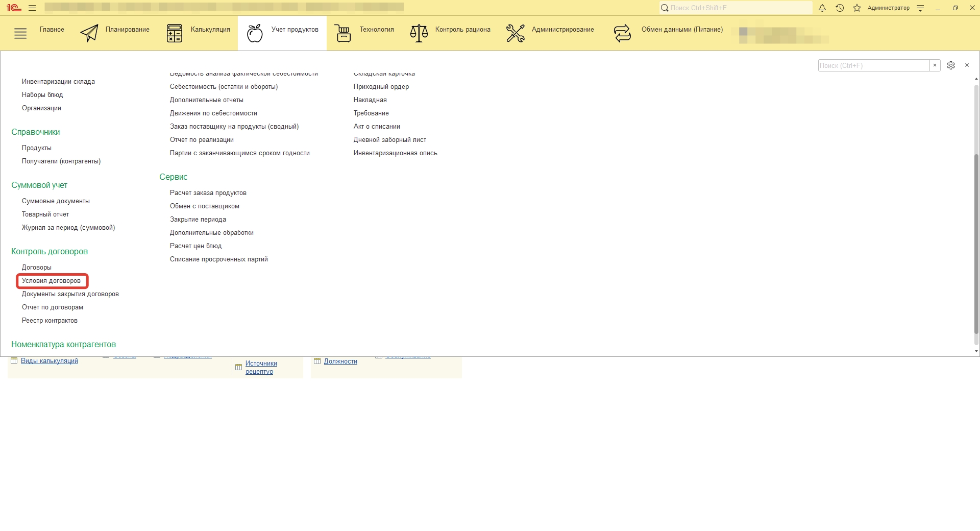Open menu settings gear icon
This screenshot has height=531, width=980.
[951, 65]
